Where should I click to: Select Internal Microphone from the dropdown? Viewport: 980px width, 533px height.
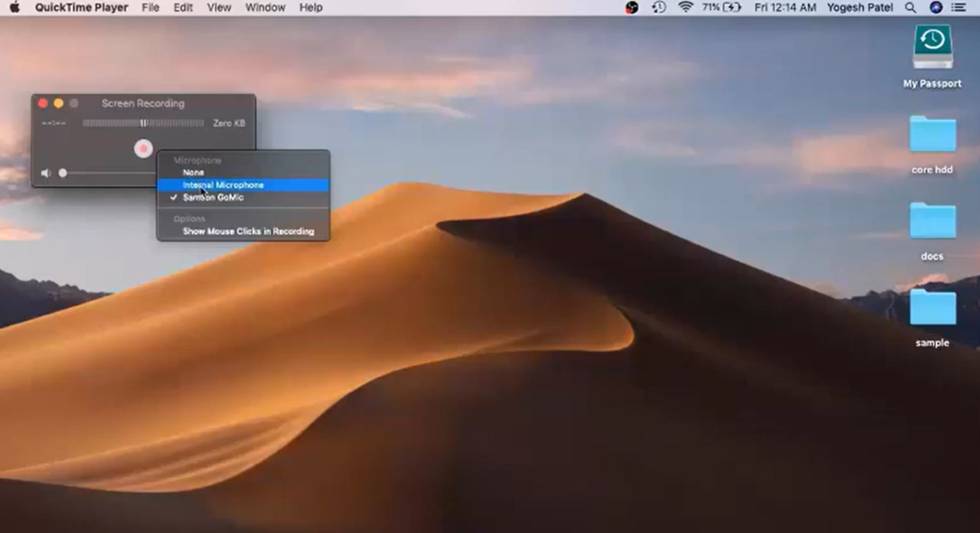click(224, 184)
